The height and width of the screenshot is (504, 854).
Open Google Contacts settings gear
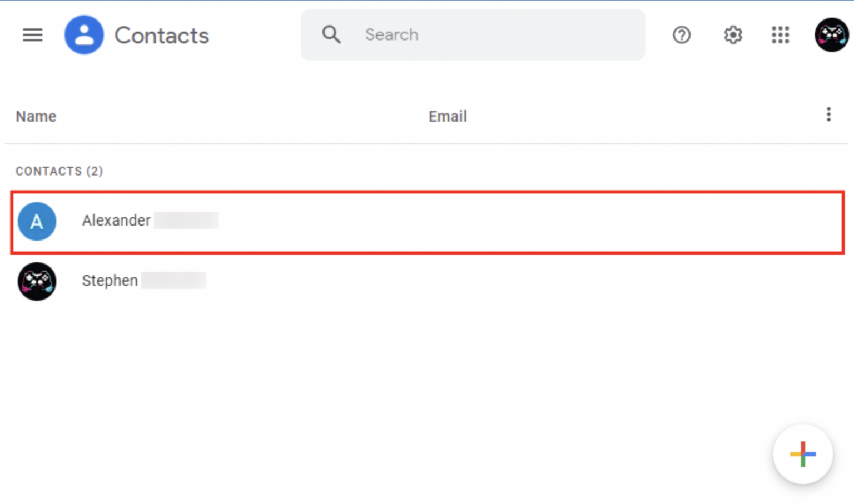(732, 35)
